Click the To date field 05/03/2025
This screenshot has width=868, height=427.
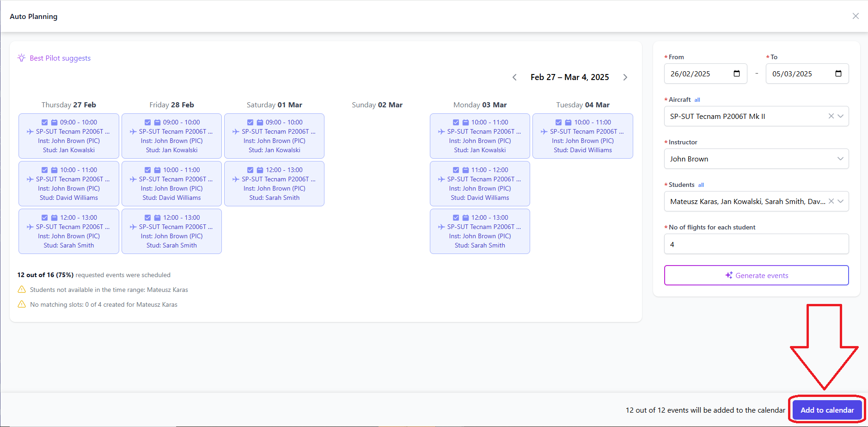(x=807, y=74)
